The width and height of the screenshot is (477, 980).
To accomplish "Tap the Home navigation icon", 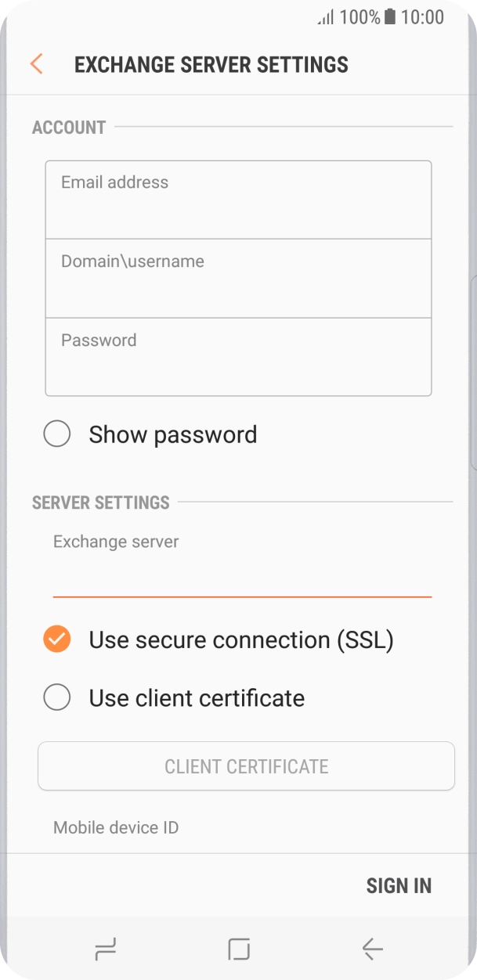I will click(238, 949).
